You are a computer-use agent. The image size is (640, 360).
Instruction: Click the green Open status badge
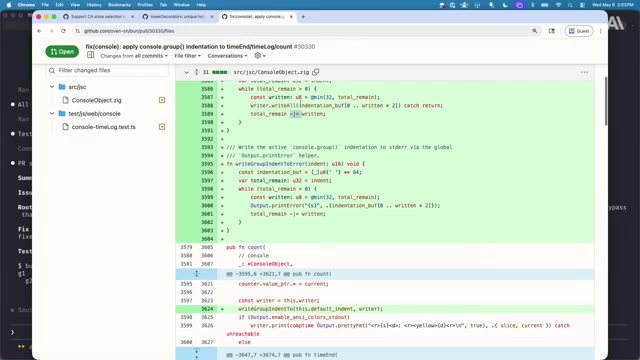click(x=62, y=51)
